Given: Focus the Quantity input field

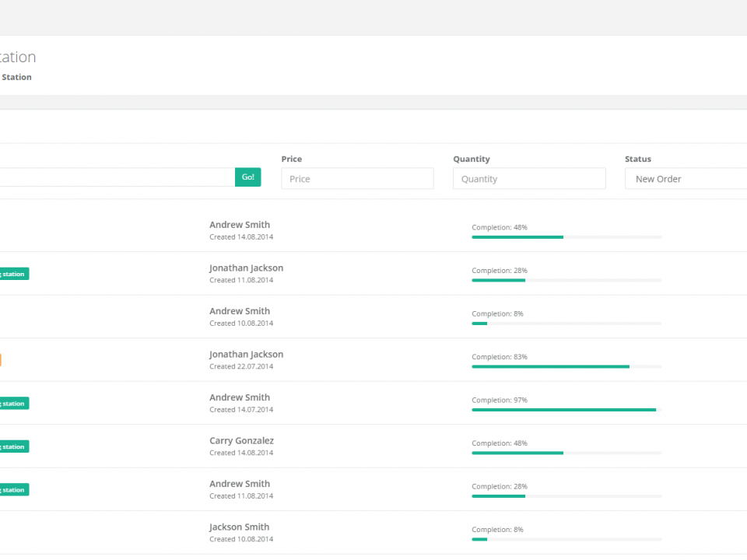Looking at the screenshot, I should coord(529,179).
